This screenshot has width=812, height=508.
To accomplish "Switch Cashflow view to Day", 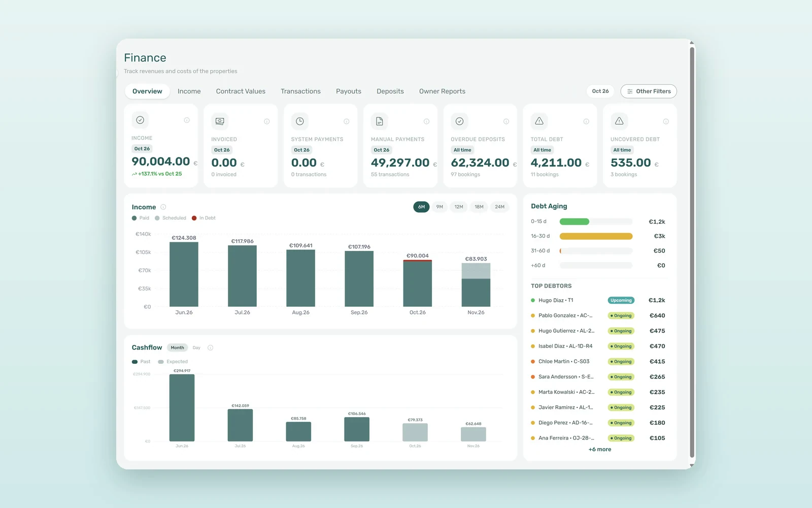I will (x=196, y=348).
